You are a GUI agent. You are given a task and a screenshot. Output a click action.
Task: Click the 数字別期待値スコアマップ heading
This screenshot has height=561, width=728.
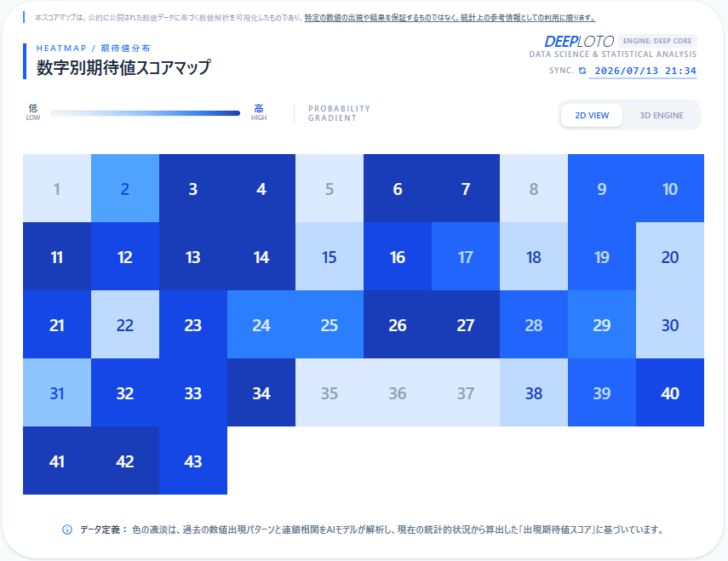[x=123, y=67]
